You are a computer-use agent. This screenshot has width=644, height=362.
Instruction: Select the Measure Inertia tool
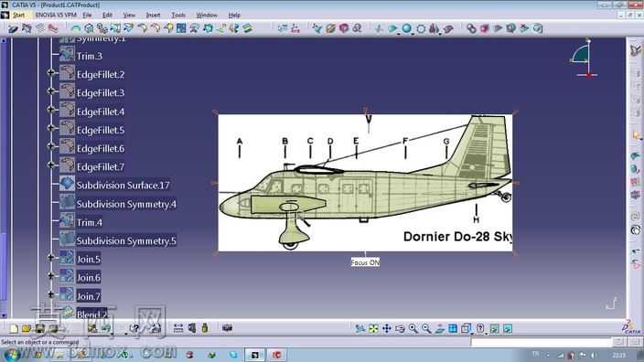point(205,328)
